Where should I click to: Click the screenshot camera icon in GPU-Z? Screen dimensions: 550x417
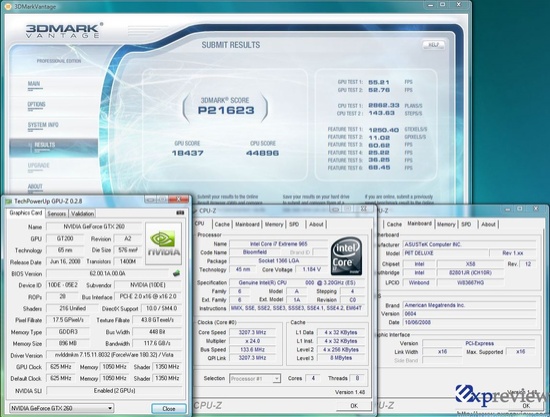tap(180, 213)
